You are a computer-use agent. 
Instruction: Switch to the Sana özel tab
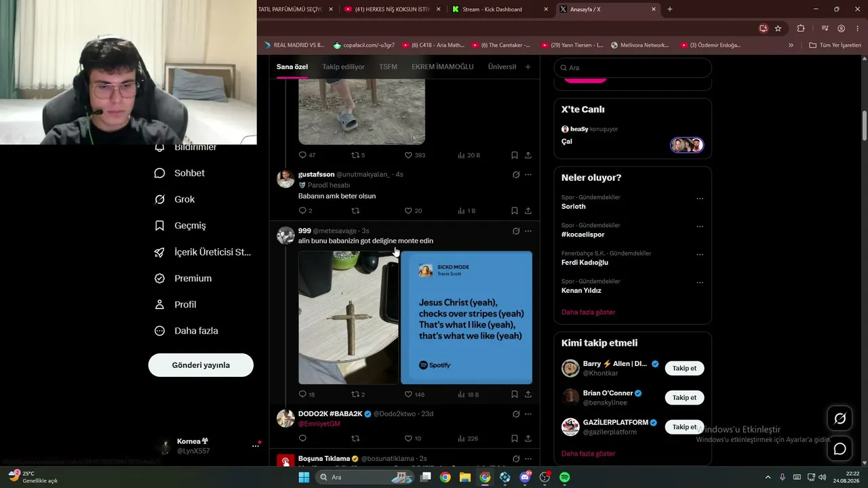(x=292, y=67)
